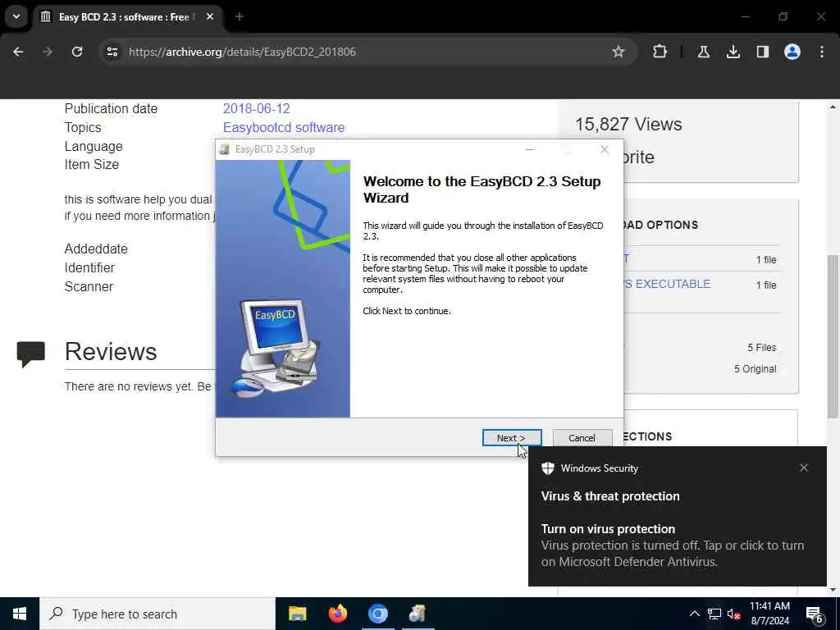Open File Explorer from taskbar
This screenshot has width=840, height=630.
coord(297,614)
